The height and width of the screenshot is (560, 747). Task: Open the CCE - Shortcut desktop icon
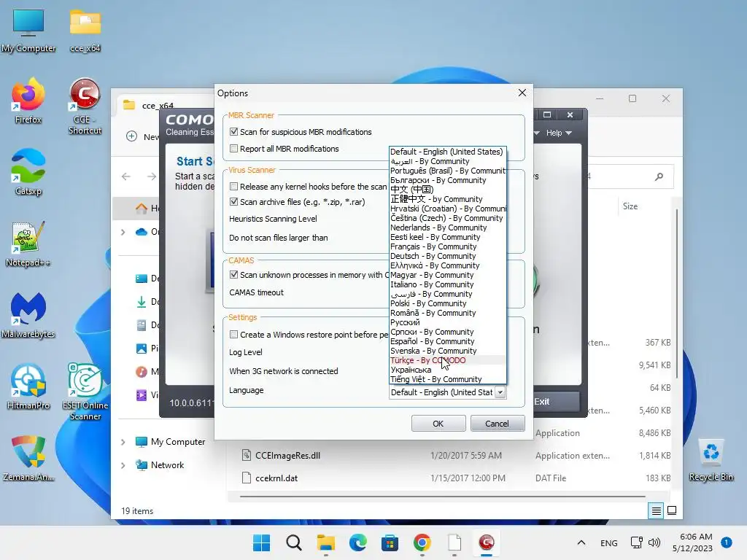point(85,106)
